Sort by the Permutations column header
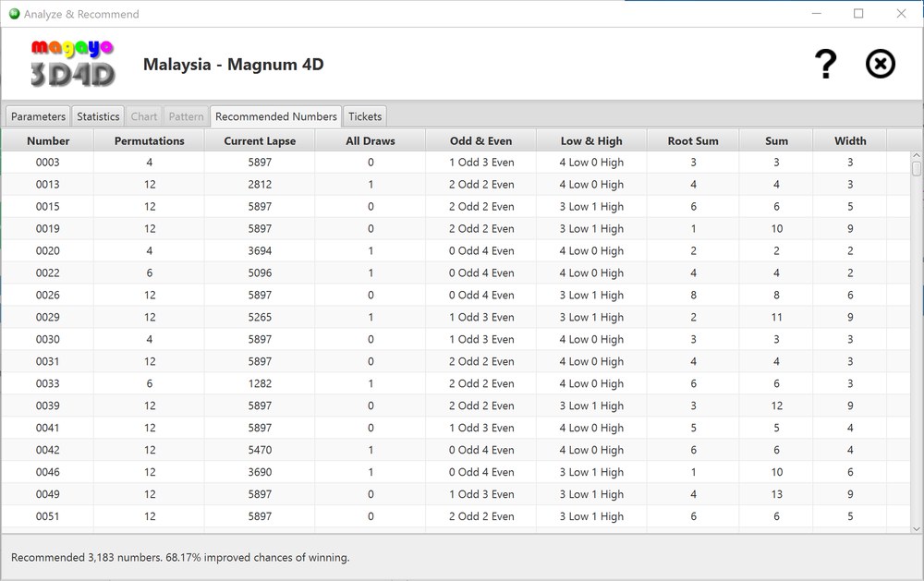 149,140
